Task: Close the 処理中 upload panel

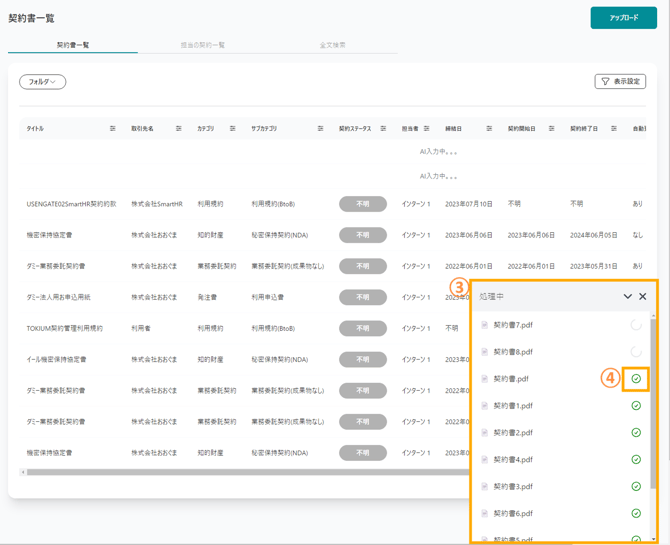Action: click(x=643, y=297)
